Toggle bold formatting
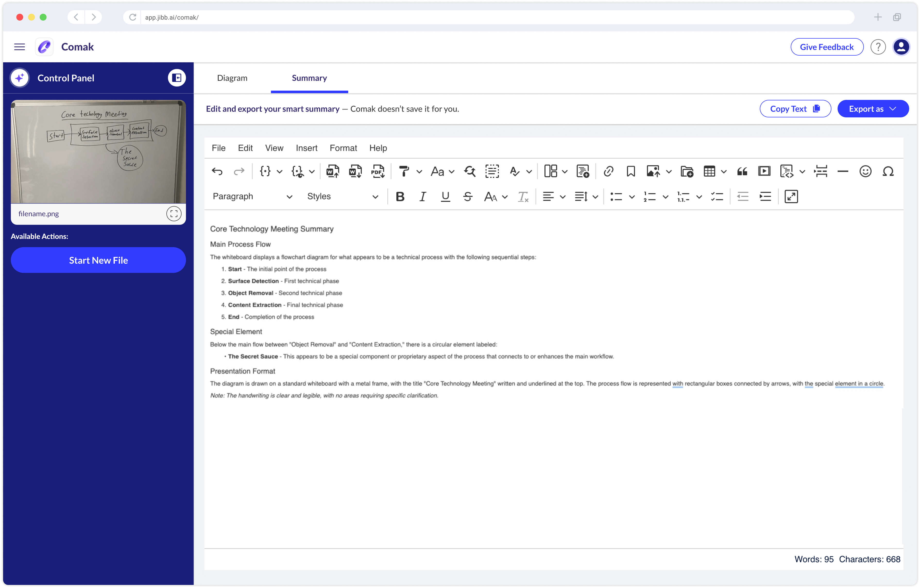The height and width of the screenshot is (588, 920). click(x=400, y=197)
